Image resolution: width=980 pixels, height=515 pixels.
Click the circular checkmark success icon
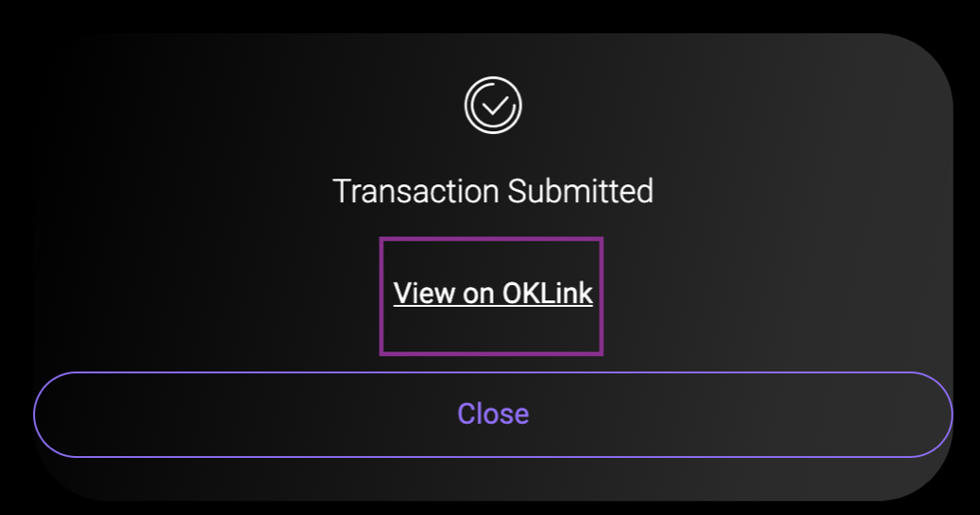tap(493, 105)
